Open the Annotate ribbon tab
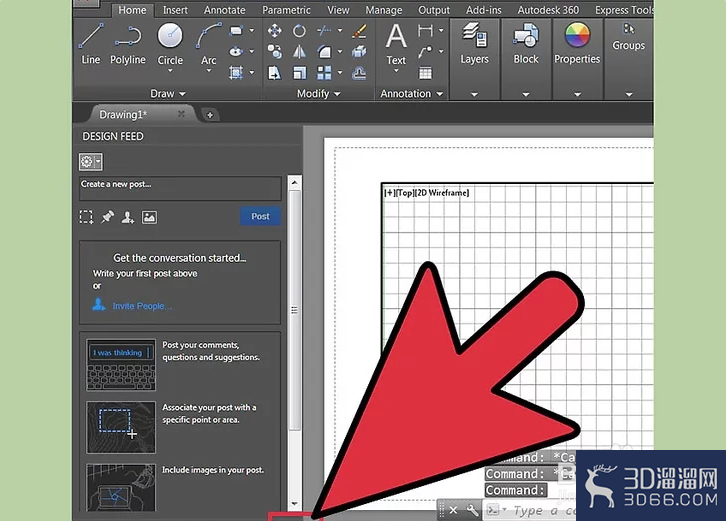Image resolution: width=726 pixels, height=521 pixels. click(225, 10)
